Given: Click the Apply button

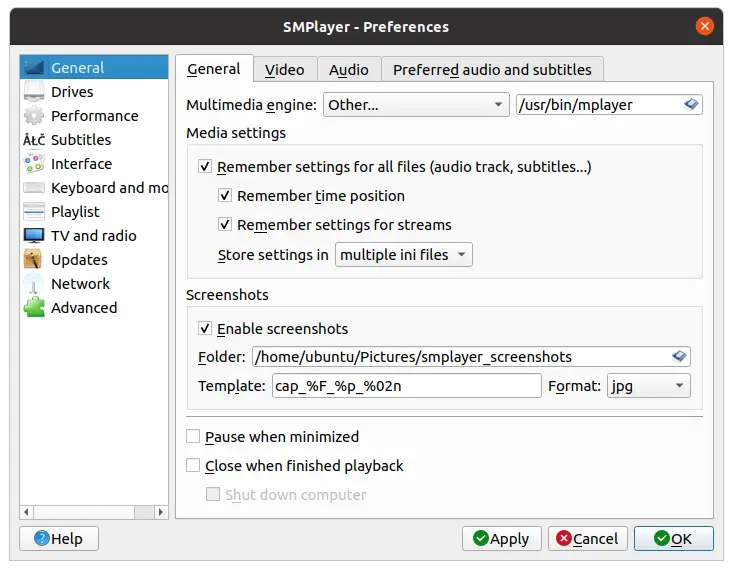Looking at the screenshot, I should pos(502,539).
